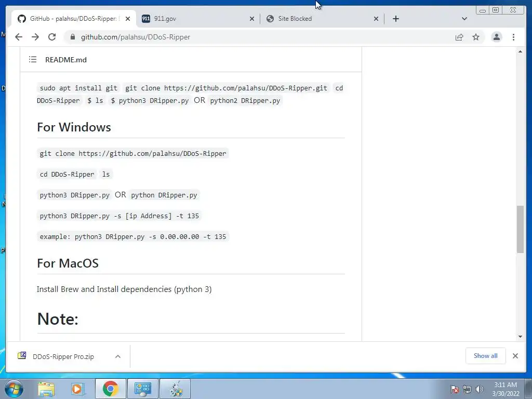
Task: Open Action Center flag in tray
Action: (455, 389)
